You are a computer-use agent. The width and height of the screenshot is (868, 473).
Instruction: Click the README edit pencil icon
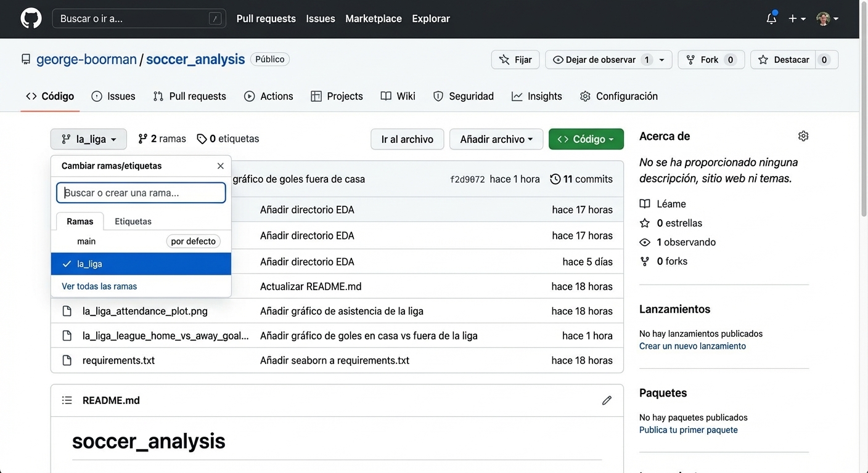(x=607, y=400)
